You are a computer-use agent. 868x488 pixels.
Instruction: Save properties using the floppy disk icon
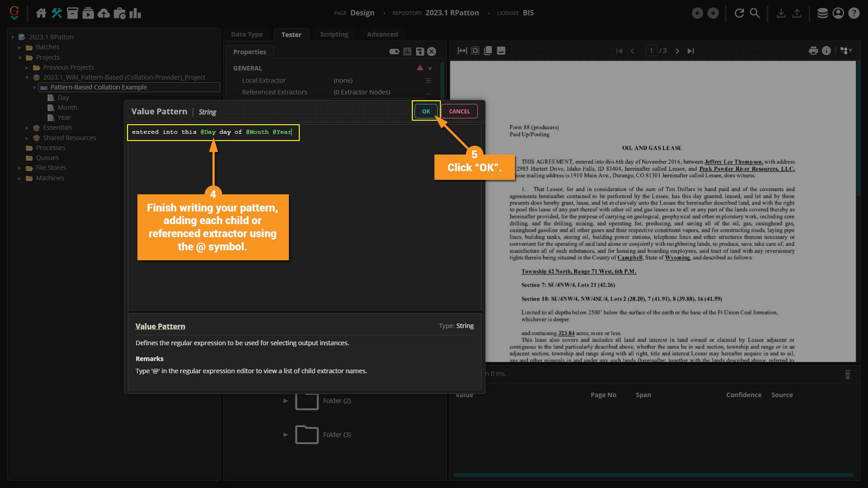pos(420,52)
